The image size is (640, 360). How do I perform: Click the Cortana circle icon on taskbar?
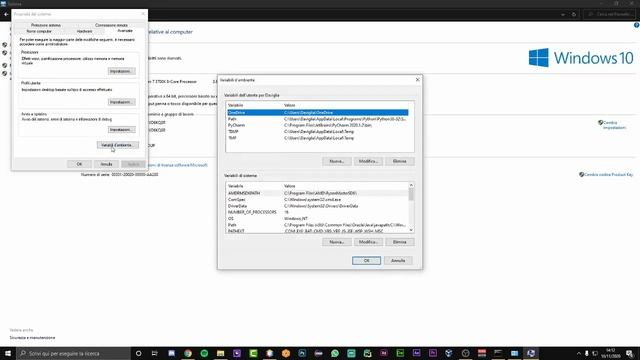(x=138, y=353)
